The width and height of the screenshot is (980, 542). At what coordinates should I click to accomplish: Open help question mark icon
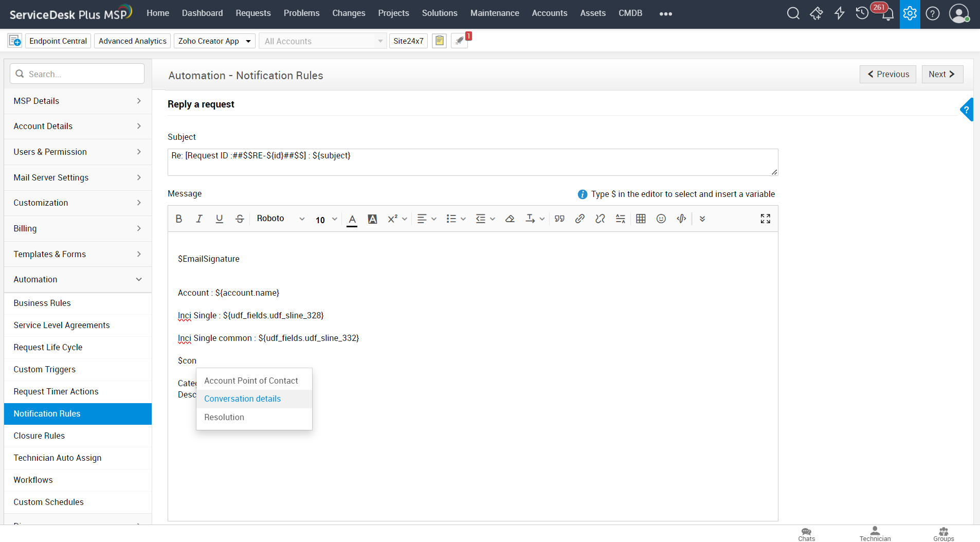click(933, 13)
